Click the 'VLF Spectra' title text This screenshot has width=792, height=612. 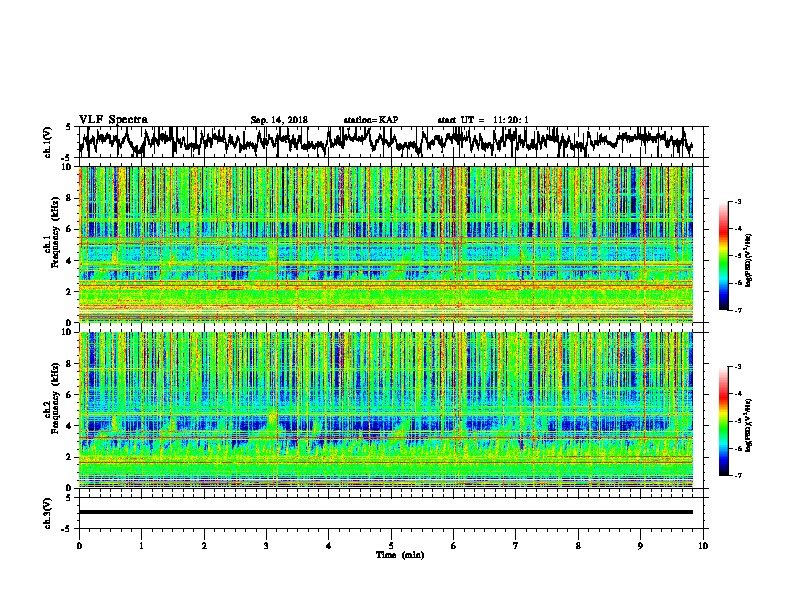(x=113, y=120)
